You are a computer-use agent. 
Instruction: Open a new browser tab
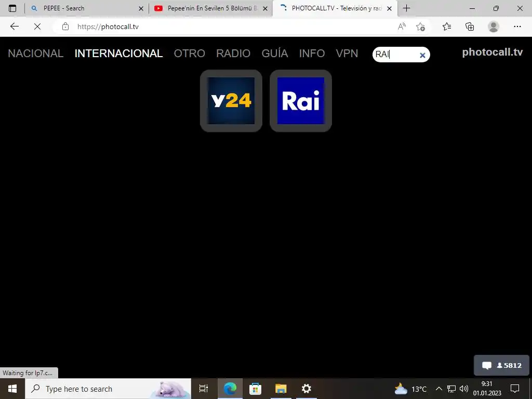point(406,8)
